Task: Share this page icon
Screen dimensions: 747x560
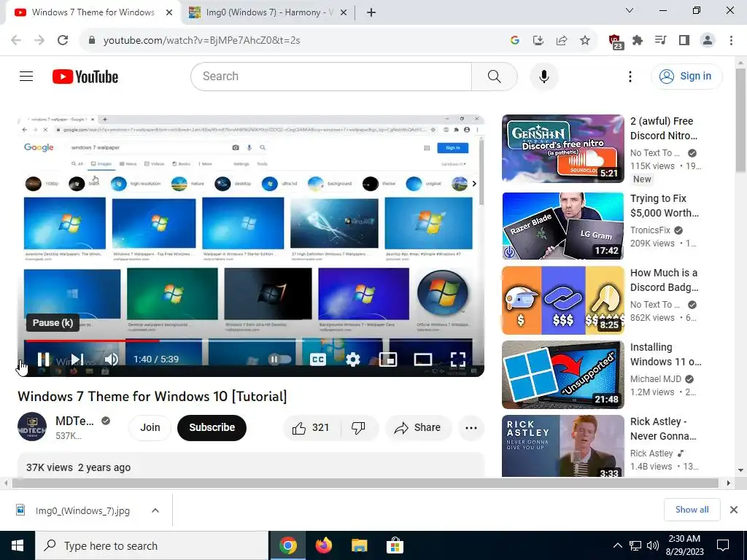Action: tap(562, 41)
